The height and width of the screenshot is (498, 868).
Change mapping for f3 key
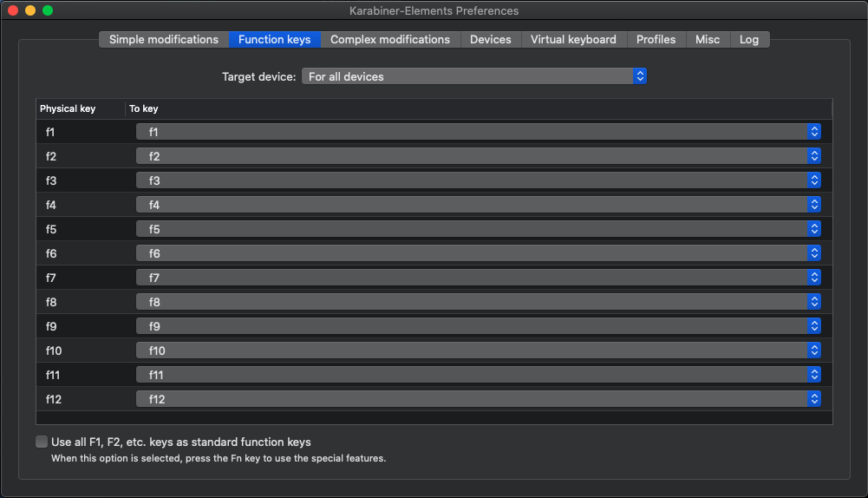tap(479, 180)
